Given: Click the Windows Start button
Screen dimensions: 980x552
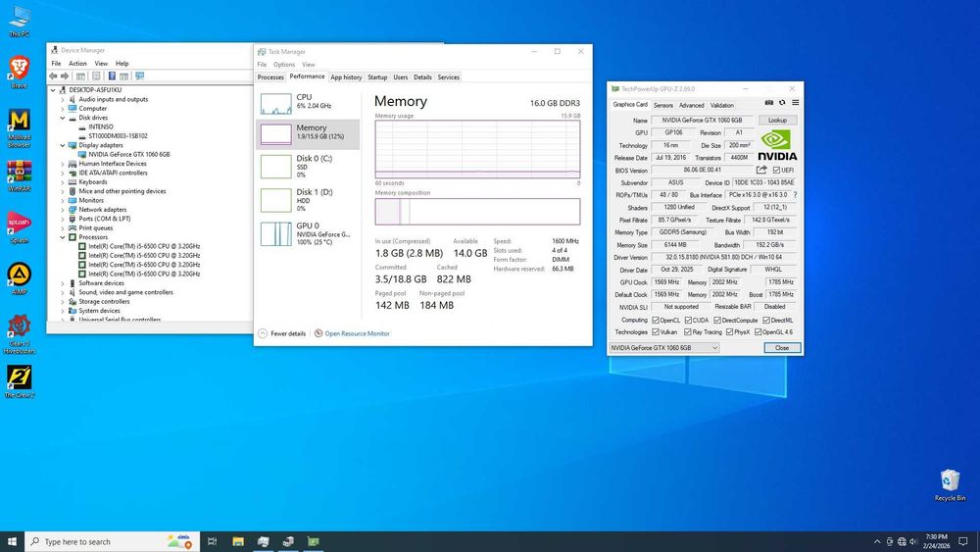Looking at the screenshot, I should pyautogui.click(x=12, y=541).
